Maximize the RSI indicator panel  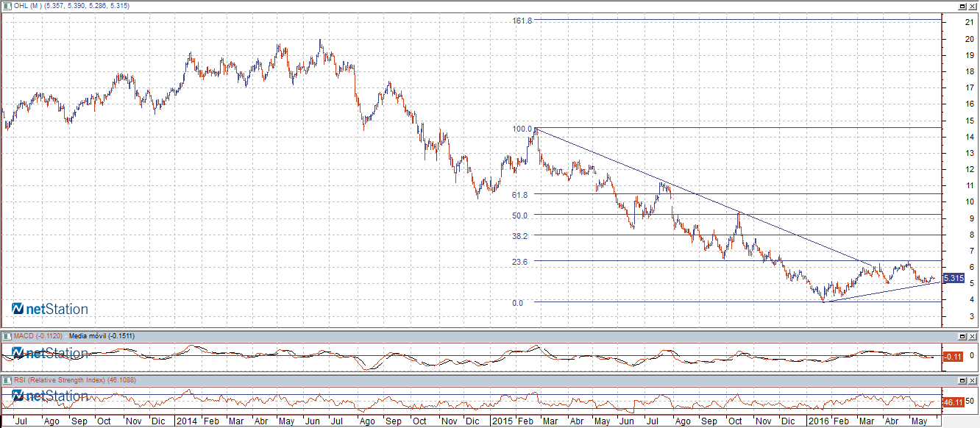(x=962, y=380)
